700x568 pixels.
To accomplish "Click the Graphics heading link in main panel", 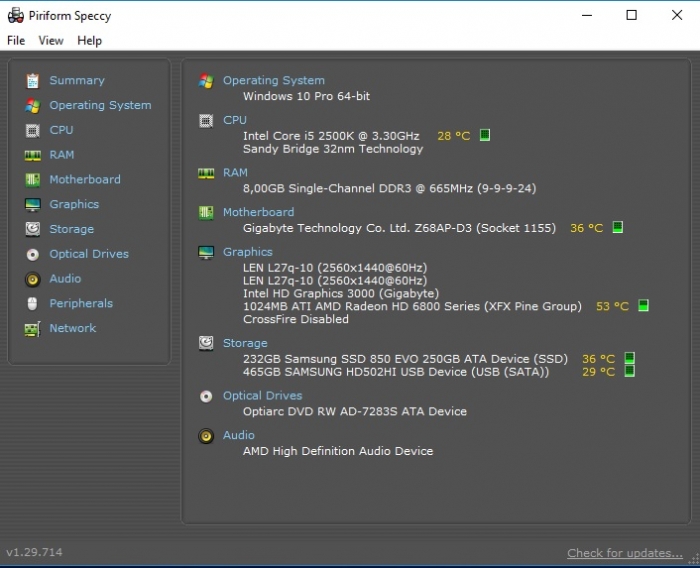I will click(x=248, y=252).
